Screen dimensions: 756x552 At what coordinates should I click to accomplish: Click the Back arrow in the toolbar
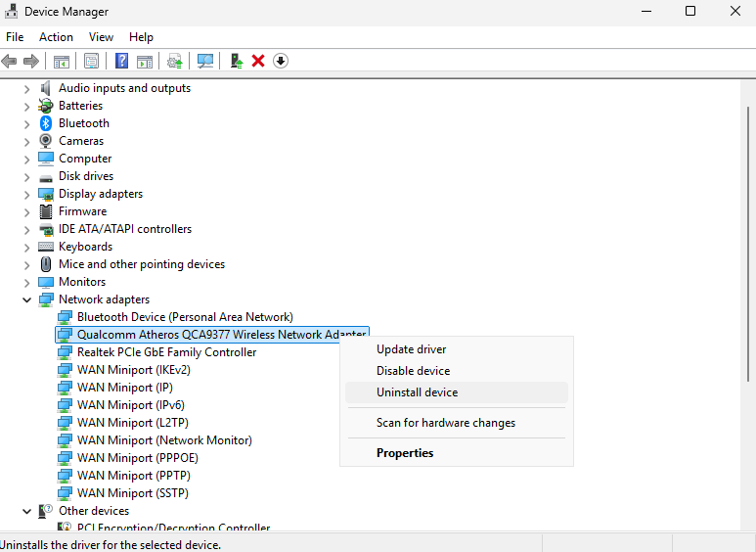pyautogui.click(x=10, y=61)
